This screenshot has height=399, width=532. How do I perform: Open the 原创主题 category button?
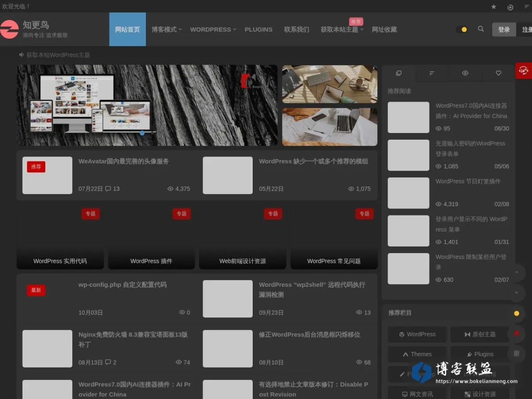tap(480, 334)
